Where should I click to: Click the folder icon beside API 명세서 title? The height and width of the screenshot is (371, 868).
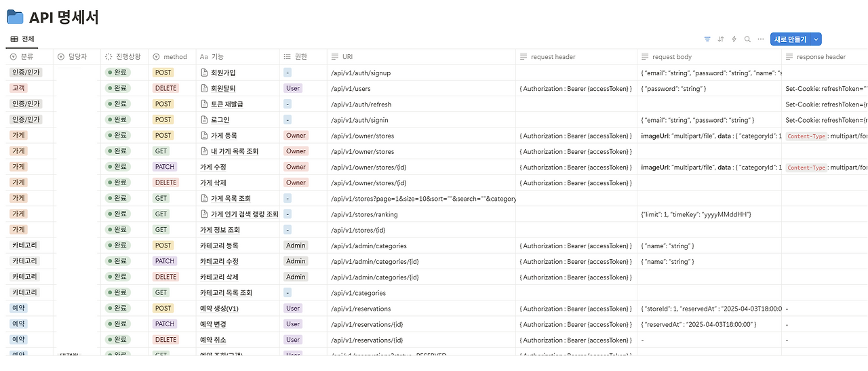15,17
